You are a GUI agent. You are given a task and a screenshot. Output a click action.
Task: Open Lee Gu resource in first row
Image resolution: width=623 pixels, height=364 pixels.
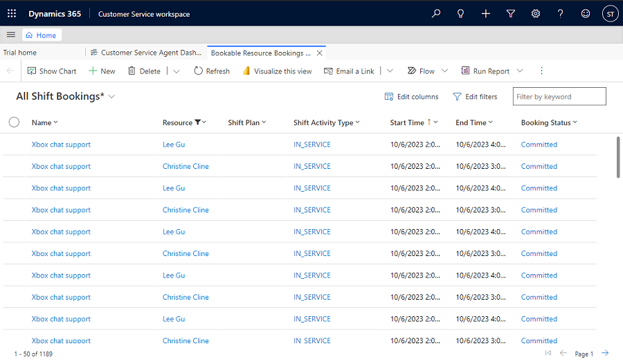[174, 144]
